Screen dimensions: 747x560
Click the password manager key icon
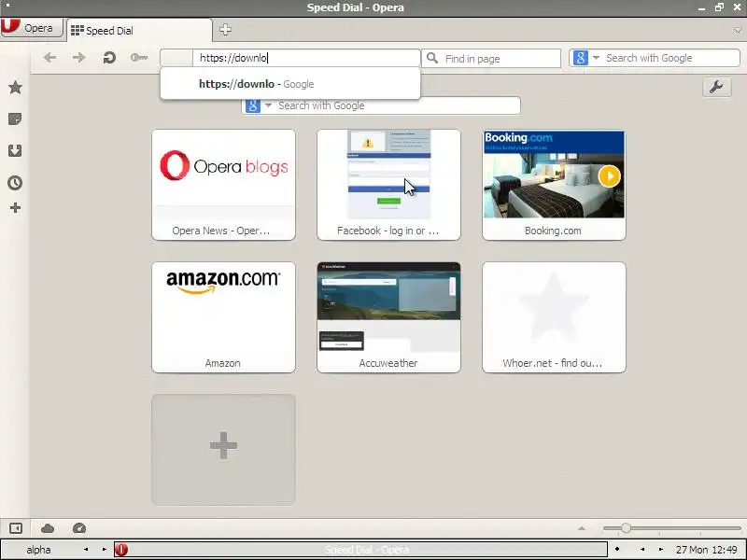139,58
